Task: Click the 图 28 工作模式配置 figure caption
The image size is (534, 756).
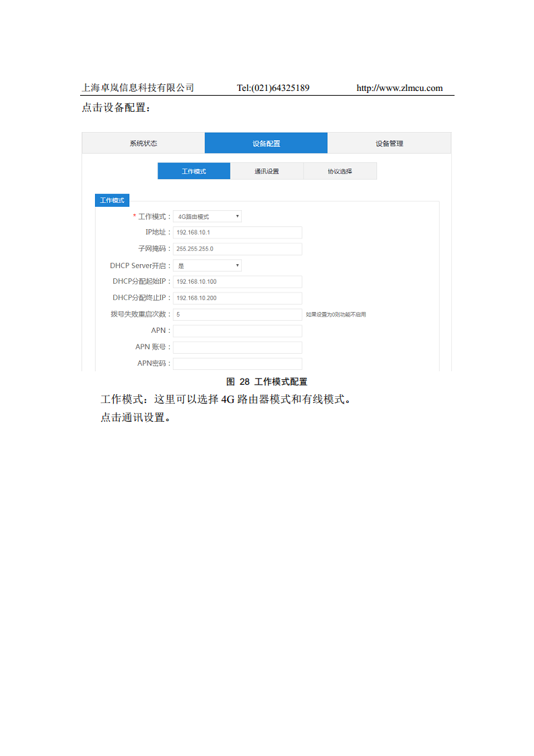Action: [x=267, y=381]
